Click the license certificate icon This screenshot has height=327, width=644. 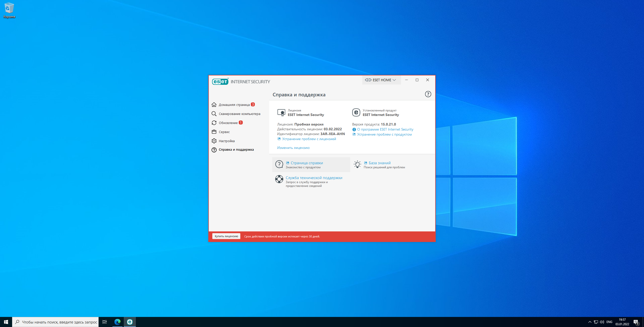pyautogui.click(x=281, y=112)
